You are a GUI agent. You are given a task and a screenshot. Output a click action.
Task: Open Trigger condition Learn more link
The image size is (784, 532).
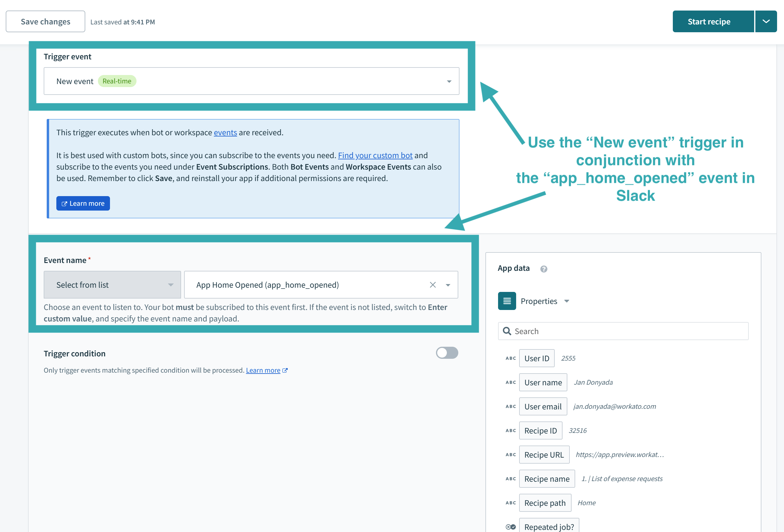pyautogui.click(x=263, y=371)
